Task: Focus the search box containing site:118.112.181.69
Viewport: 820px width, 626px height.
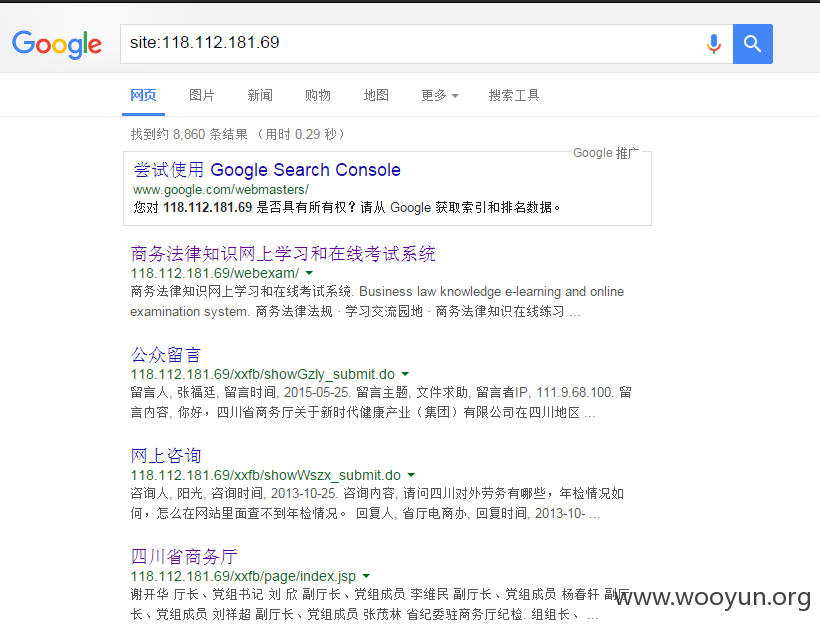Action: point(426,44)
